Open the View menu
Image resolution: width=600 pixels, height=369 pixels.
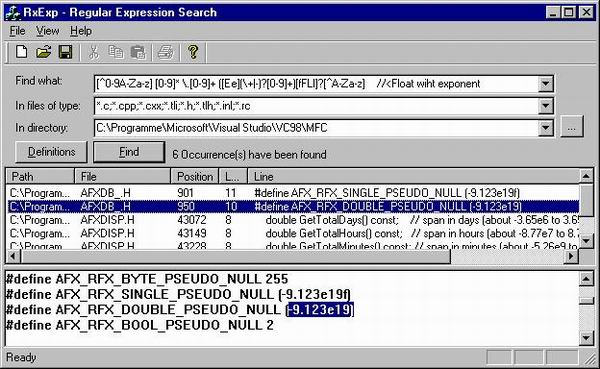(47, 31)
